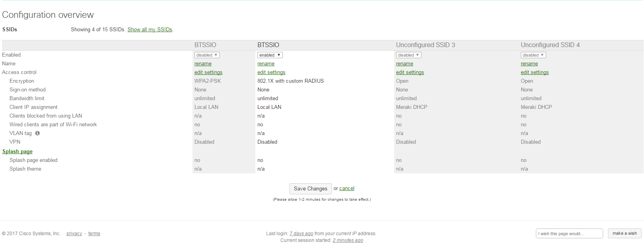Rename Unconfigured SSID 4
Screen dimensions: 644x251
tap(529, 64)
